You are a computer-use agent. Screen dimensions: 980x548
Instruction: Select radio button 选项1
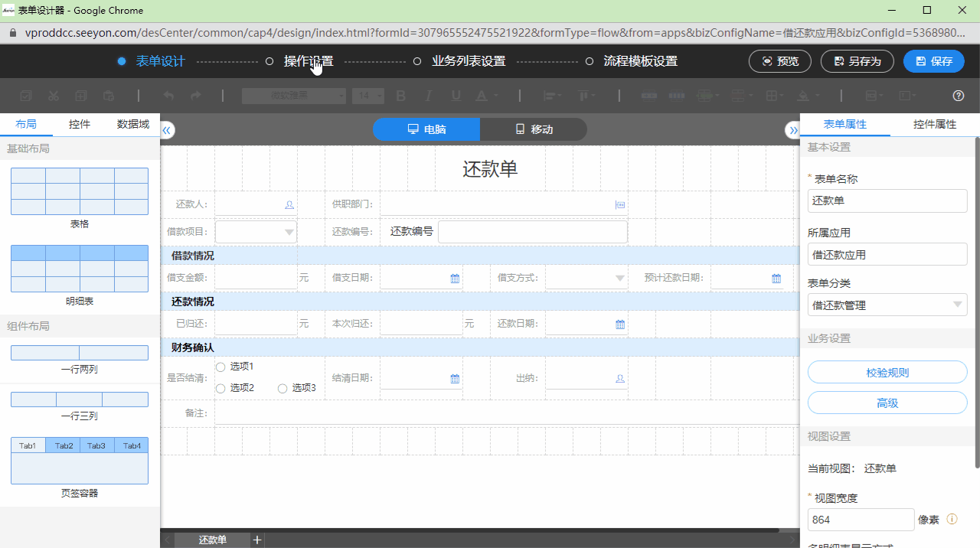tap(220, 367)
